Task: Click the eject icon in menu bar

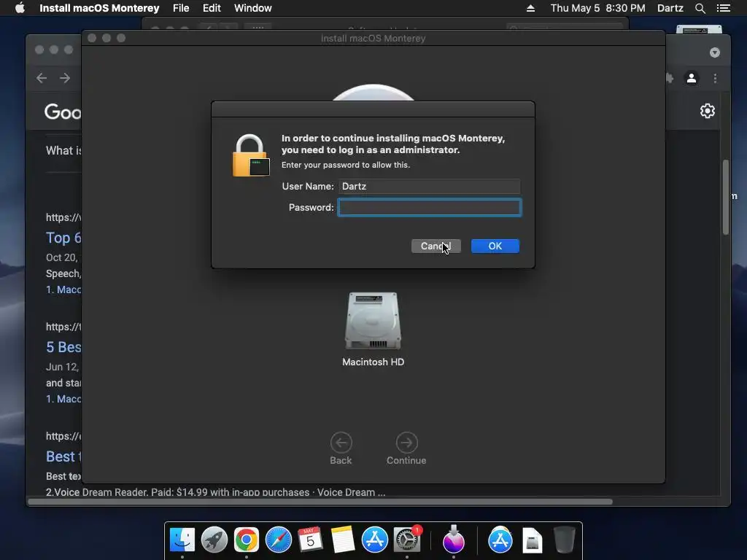Action: tap(530, 8)
